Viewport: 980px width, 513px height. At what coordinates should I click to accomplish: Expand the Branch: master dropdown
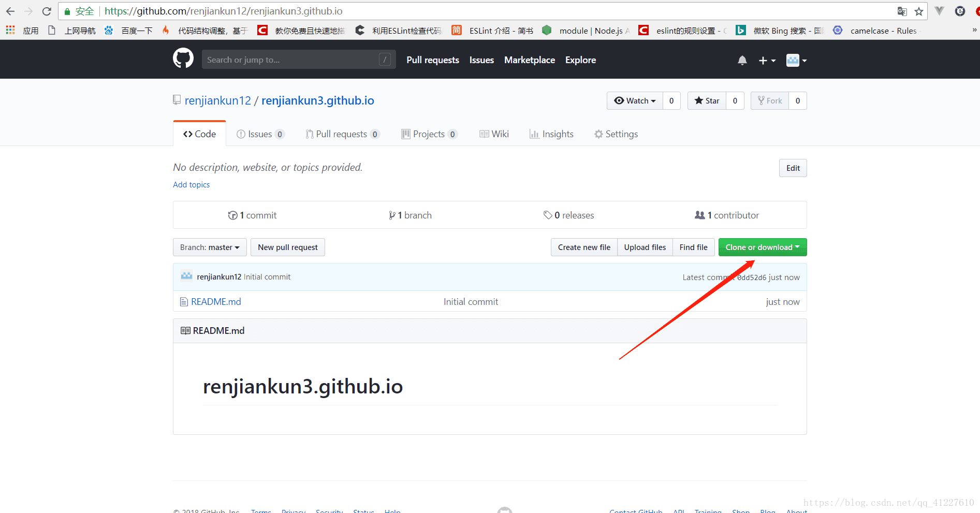click(x=210, y=247)
